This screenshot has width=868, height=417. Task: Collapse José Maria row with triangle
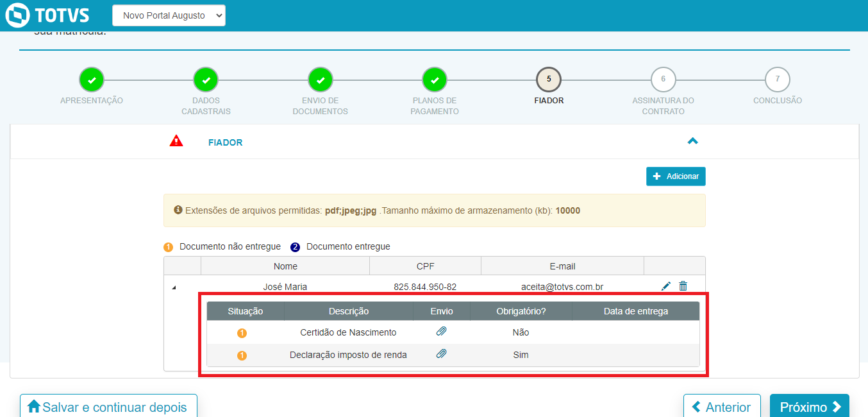174,288
